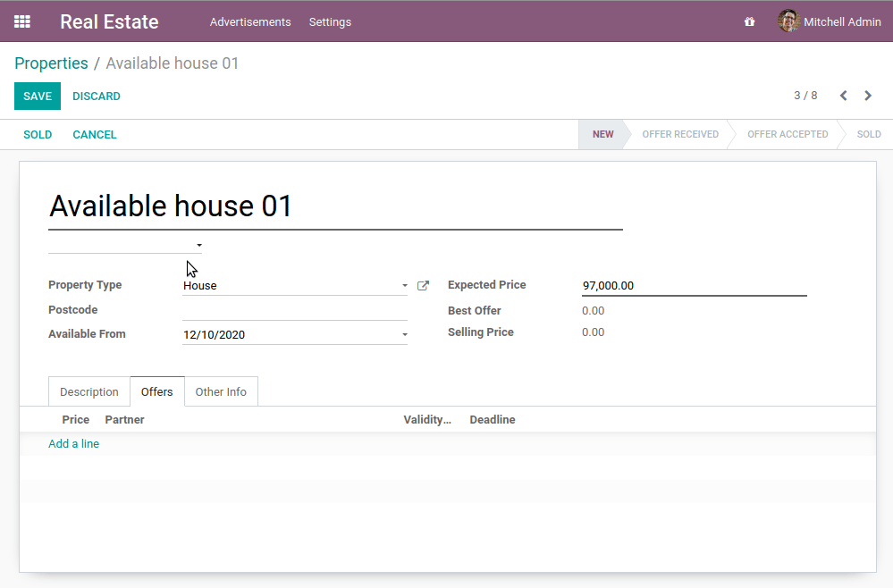Open Property Type record via external link icon
This screenshot has height=588, width=893.
[423, 285]
